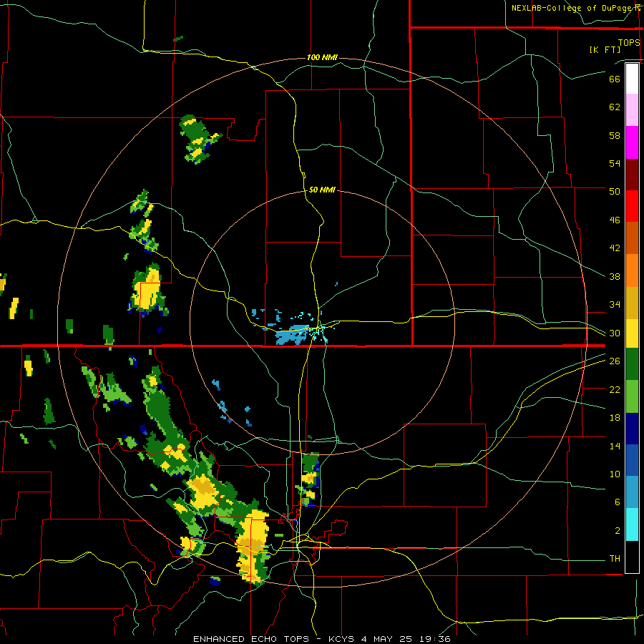The width and height of the screenshot is (644, 644).
Task: Select the legend value 66
Action: [615, 79]
